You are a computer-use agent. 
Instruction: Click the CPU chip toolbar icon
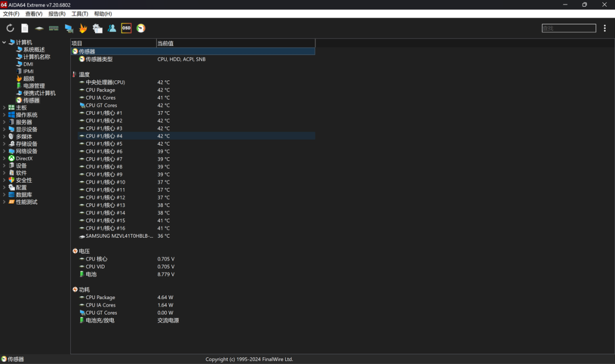(39, 28)
